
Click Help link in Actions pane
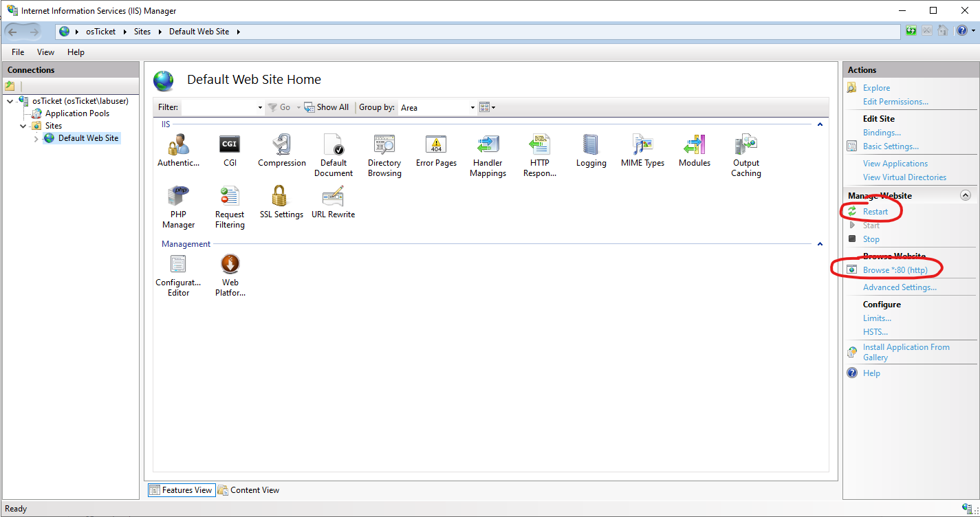coord(871,373)
